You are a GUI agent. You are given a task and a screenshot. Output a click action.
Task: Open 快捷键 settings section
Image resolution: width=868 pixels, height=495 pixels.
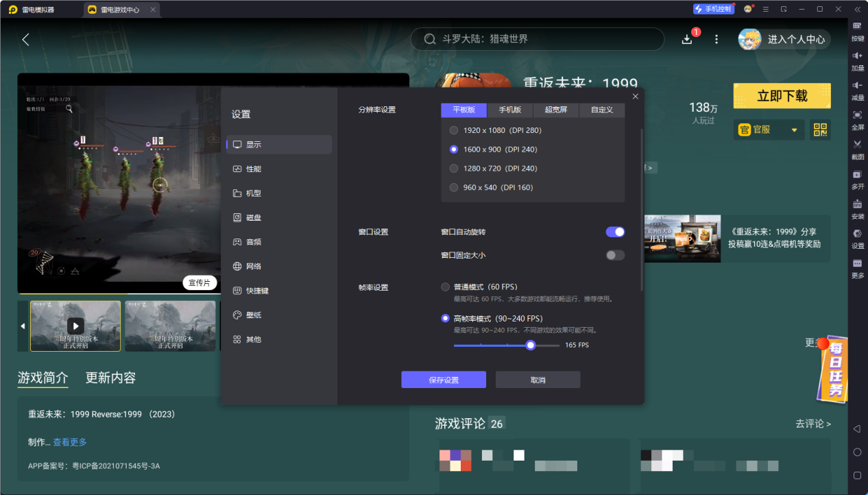(x=279, y=291)
